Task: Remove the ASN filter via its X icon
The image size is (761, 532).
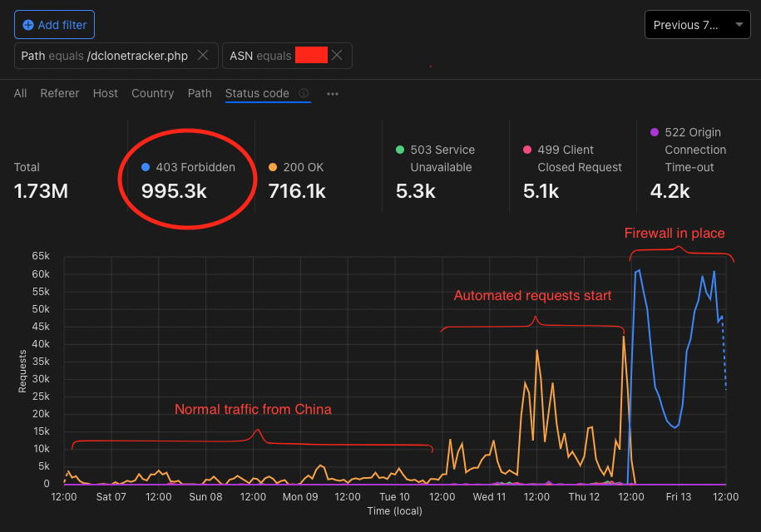Action: tap(338, 55)
